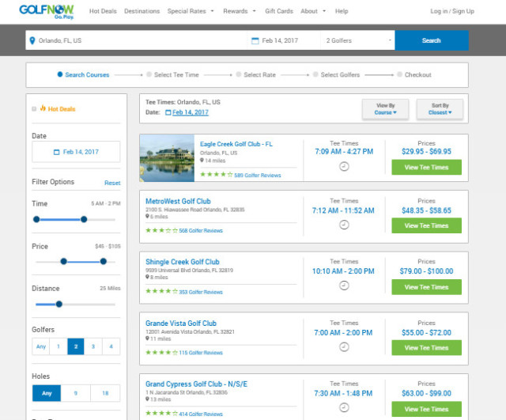Click the Hot Deals flame icon
This screenshot has height=420, width=506.
click(x=43, y=108)
